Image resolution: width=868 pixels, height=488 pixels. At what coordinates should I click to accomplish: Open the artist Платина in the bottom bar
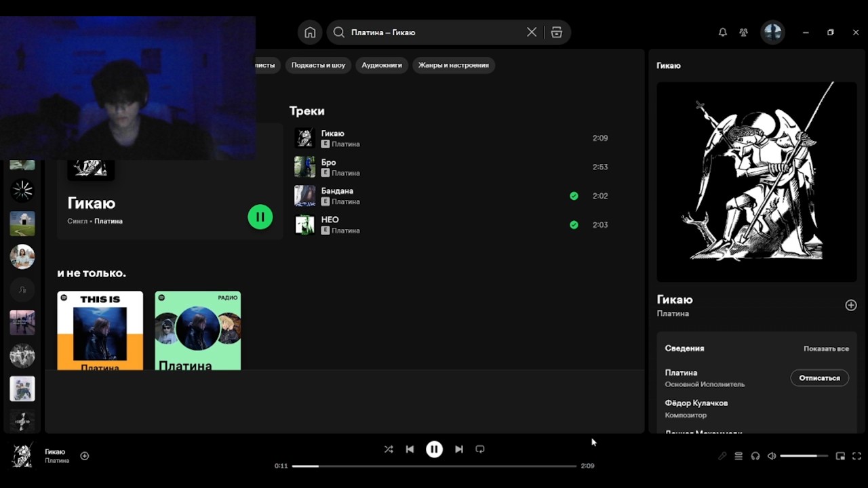[x=57, y=461]
